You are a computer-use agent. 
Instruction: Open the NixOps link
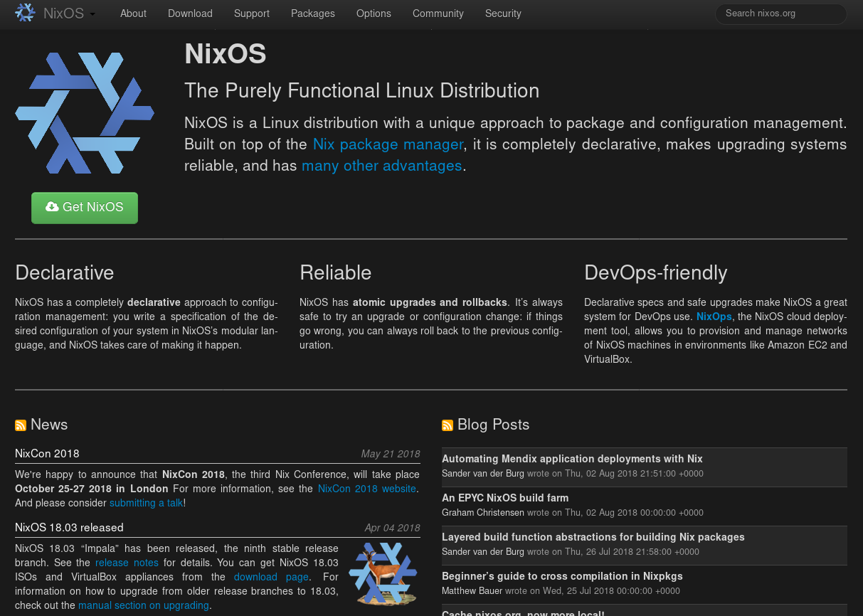(714, 317)
